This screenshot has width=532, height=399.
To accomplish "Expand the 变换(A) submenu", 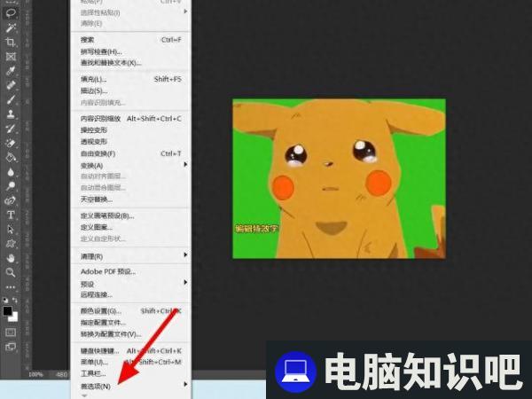I will [x=185, y=165].
